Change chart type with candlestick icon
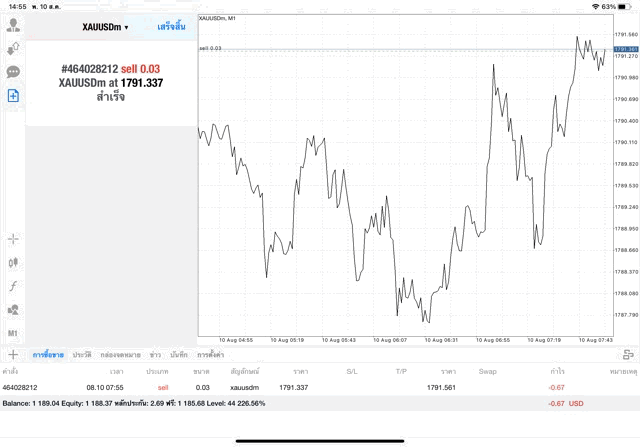640x447 pixels. [14, 262]
